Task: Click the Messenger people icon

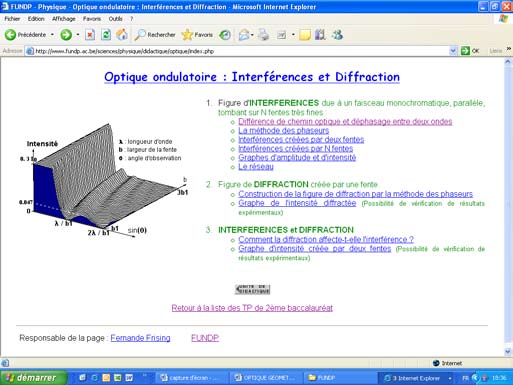Action: [x=337, y=35]
